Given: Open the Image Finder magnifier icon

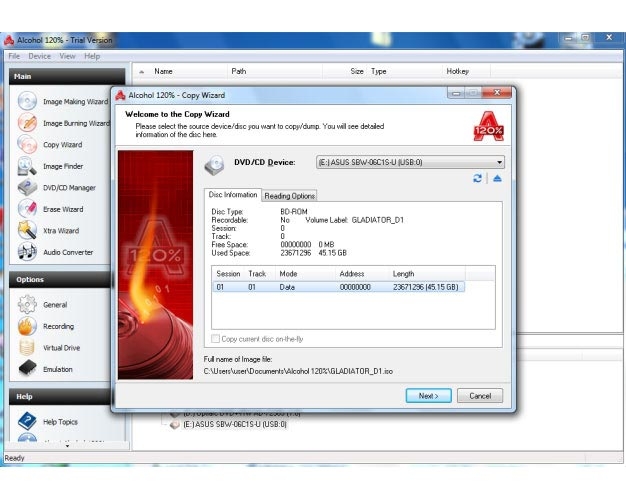Looking at the screenshot, I should (27, 166).
